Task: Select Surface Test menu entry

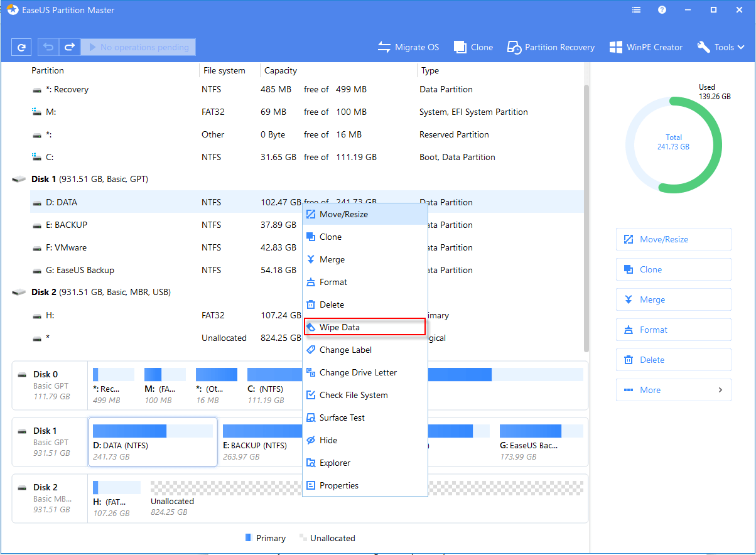Action: [365, 418]
